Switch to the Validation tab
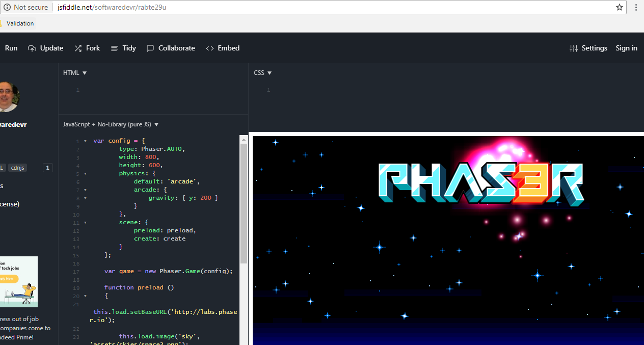This screenshot has height=345, width=644. (x=19, y=23)
